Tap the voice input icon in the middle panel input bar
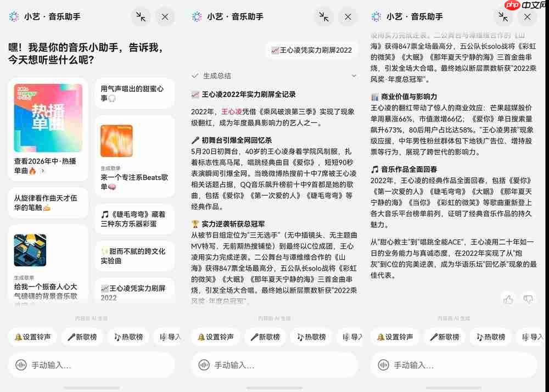The image size is (549, 392). click(204, 365)
